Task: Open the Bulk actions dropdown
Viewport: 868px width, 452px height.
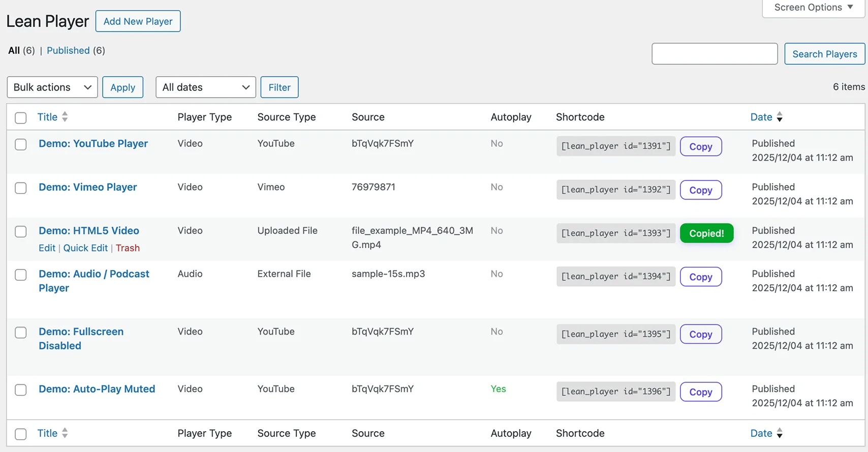Action: pyautogui.click(x=52, y=87)
